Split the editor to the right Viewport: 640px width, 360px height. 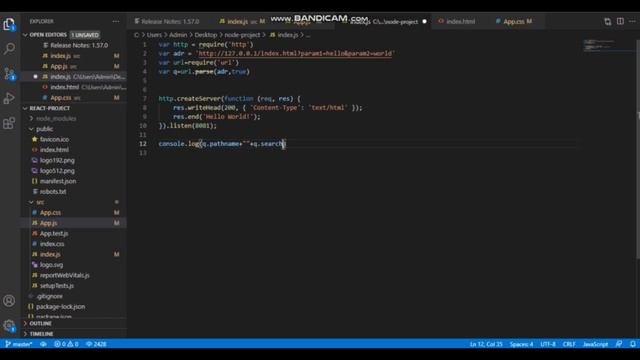pyautogui.click(x=620, y=21)
